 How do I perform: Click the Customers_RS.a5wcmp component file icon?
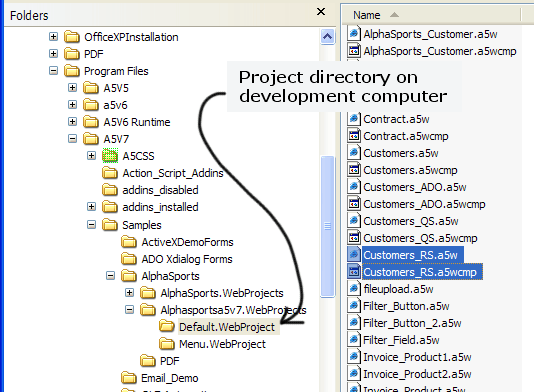coord(354,272)
